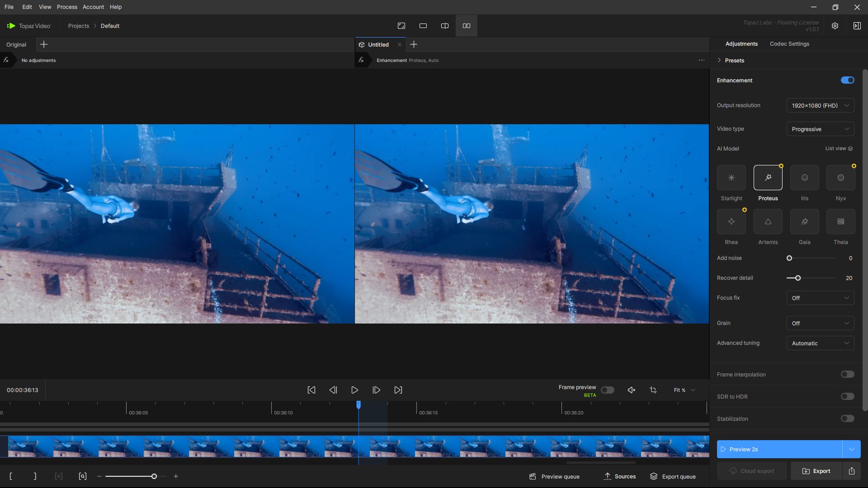868x488 pixels.
Task: Switch to side-by-side comparison view icon
Action: (466, 26)
